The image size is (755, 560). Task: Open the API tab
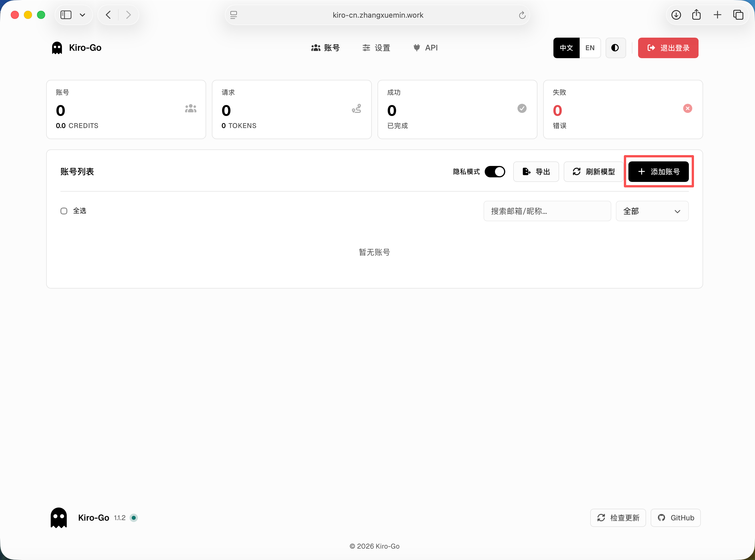click(x=425, y=48)
